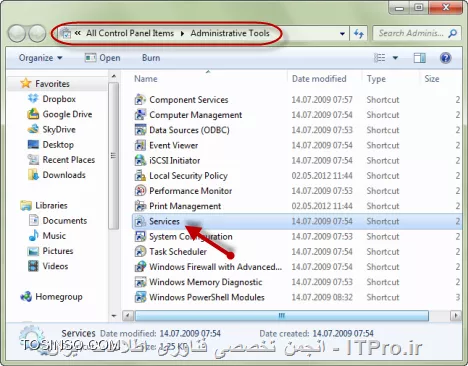Toggle the preview pane button
This screenshot has height=366, width=468.
pos(420,58)
